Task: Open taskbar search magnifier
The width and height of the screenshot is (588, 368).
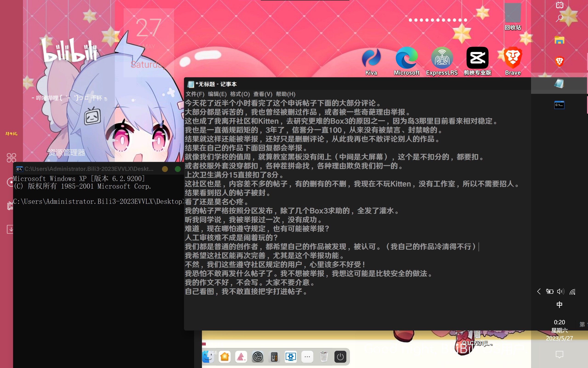Action: (x=560, y=18)
